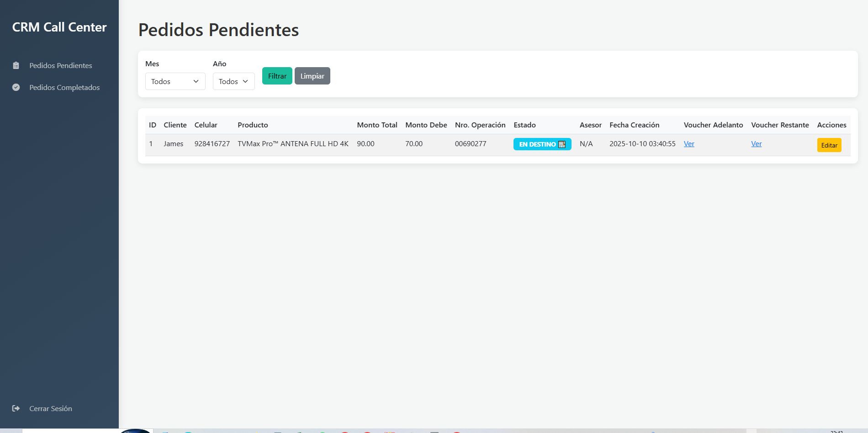Click the yellow Editar button for James
The image size is (868, 433).
click(829, 145)
